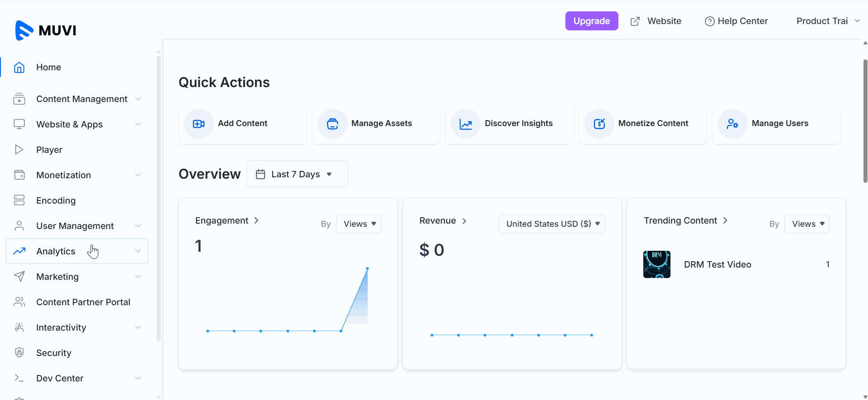868x400 pixels.
Task: Click the Security shield icon
Action: tap(19, 353)
